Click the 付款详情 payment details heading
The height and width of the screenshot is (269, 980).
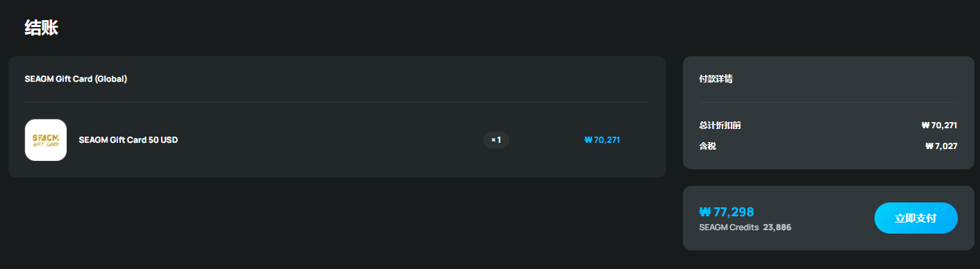(x=716, y=79)
